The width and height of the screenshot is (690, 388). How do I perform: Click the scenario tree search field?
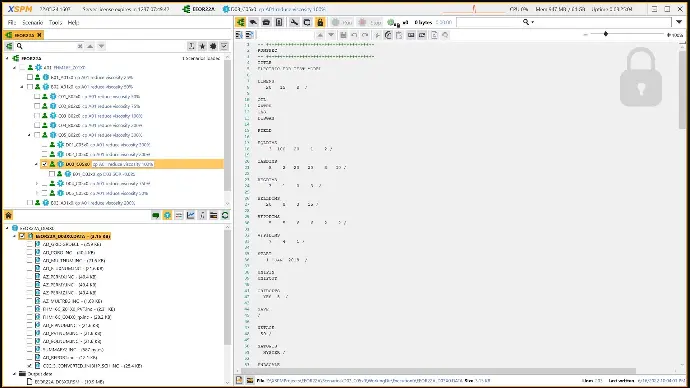(x=49, y=46)
